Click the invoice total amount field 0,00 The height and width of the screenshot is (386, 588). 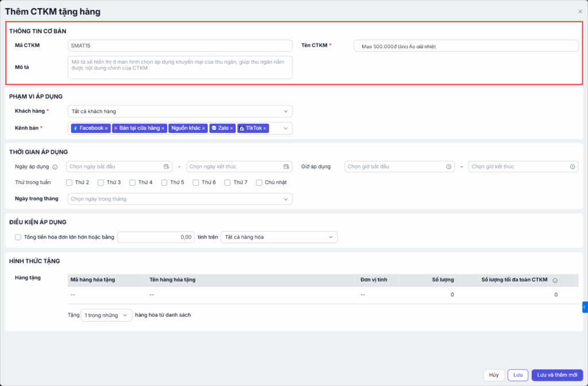[x=156, y=237]
